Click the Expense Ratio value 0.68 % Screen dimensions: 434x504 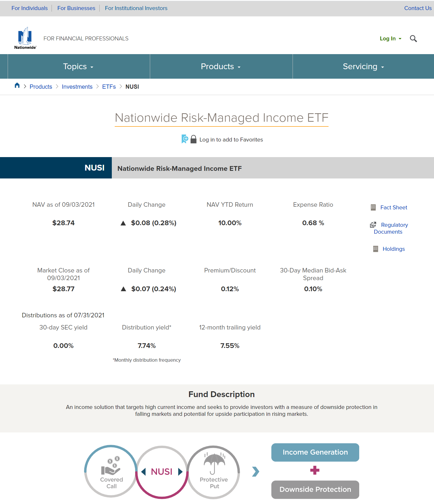coord(313,223)
